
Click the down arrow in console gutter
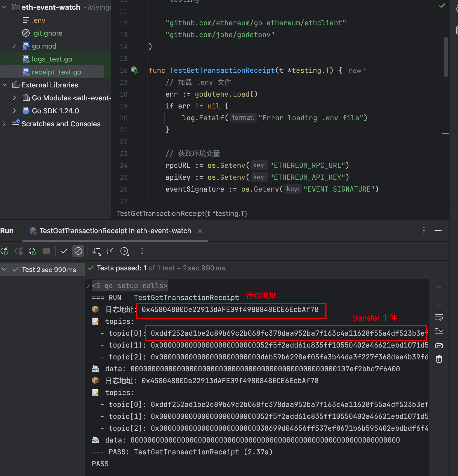[439, 303]
